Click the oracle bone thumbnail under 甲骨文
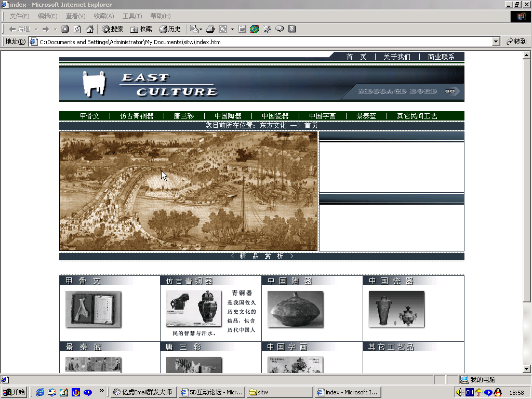The image size is (532, 399). point(94,310)
